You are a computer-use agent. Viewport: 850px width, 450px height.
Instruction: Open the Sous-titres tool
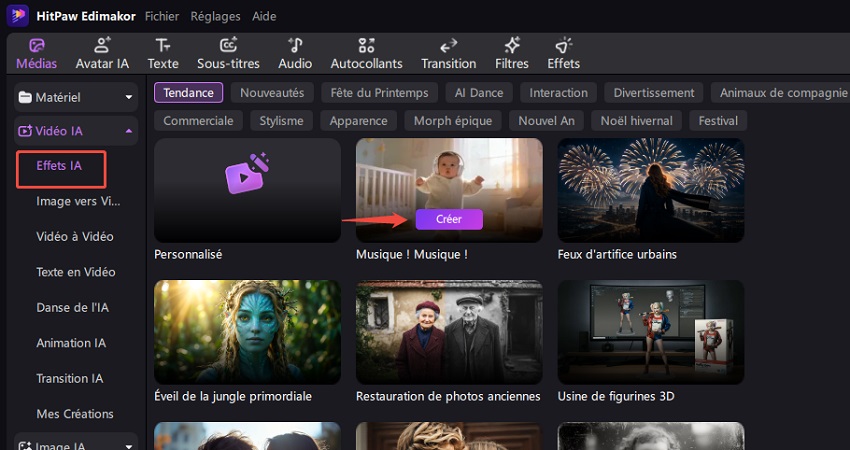pos(228,54)
